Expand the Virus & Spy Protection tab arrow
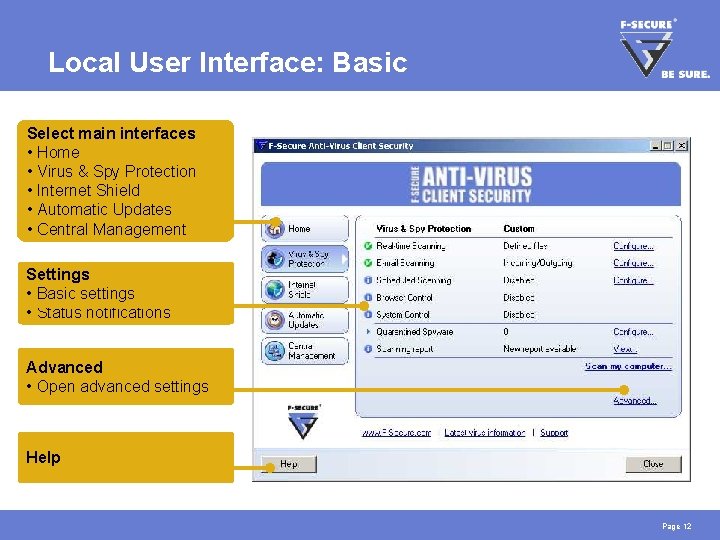Viewport: 720px width, 540px height. click(x=344, y=259)
